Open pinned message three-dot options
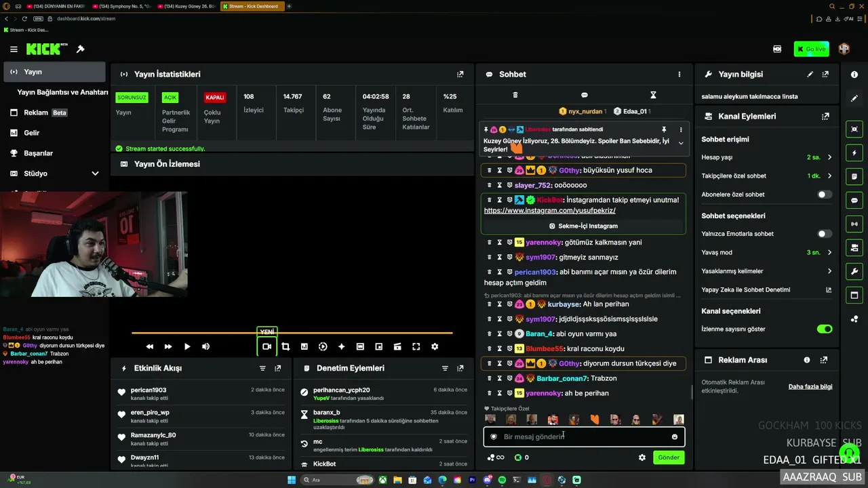This screenshot has height=488, width=868. click(681, 129)
